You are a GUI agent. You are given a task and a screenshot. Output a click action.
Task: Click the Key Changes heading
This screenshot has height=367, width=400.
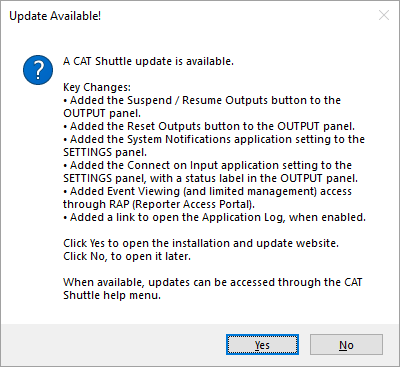coord(97,87)
